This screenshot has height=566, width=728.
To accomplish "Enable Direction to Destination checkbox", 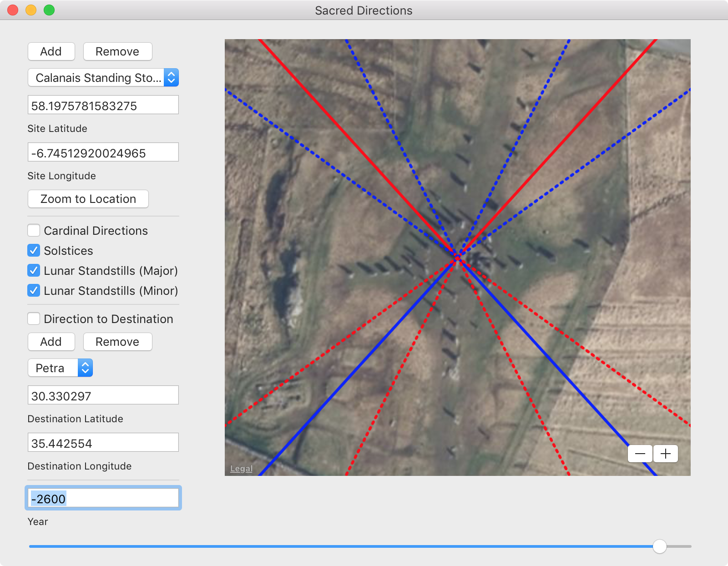I will (x=34, y=319).
